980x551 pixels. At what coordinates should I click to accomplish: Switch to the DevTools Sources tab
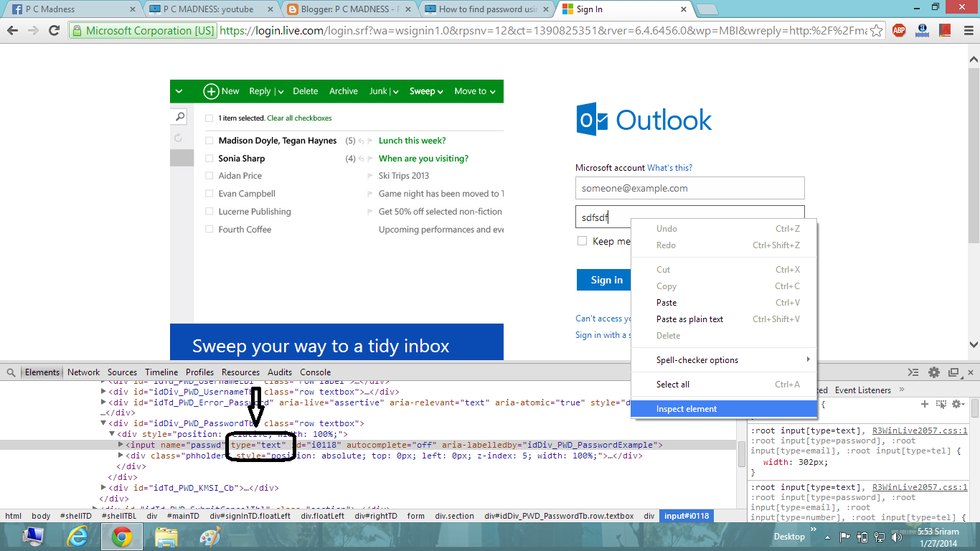click(x=122, y=372)
